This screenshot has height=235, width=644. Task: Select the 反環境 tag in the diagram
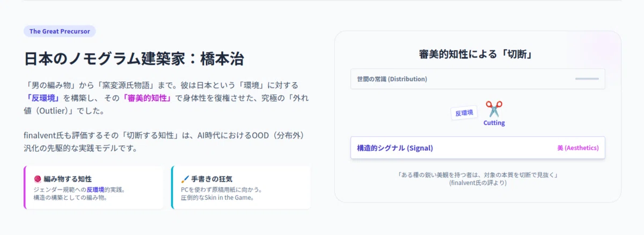pos(464,113)
